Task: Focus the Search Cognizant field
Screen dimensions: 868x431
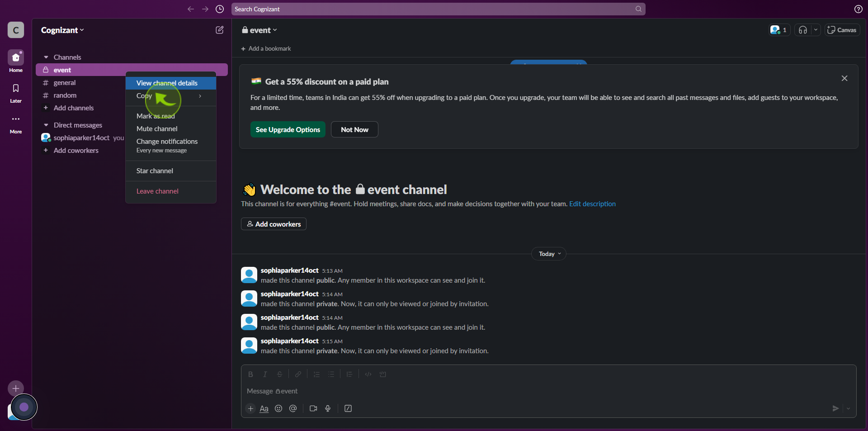Action: pyautogui.click(x=438, y=9)
